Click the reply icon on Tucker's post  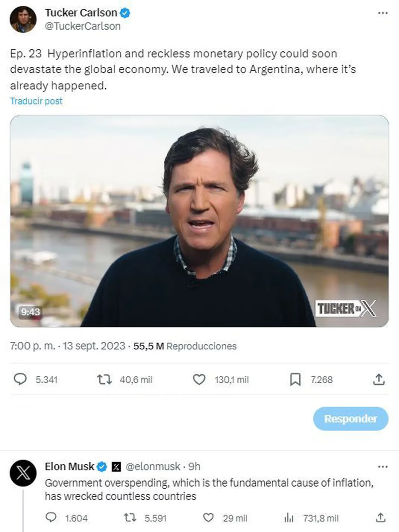click(20, 379)
